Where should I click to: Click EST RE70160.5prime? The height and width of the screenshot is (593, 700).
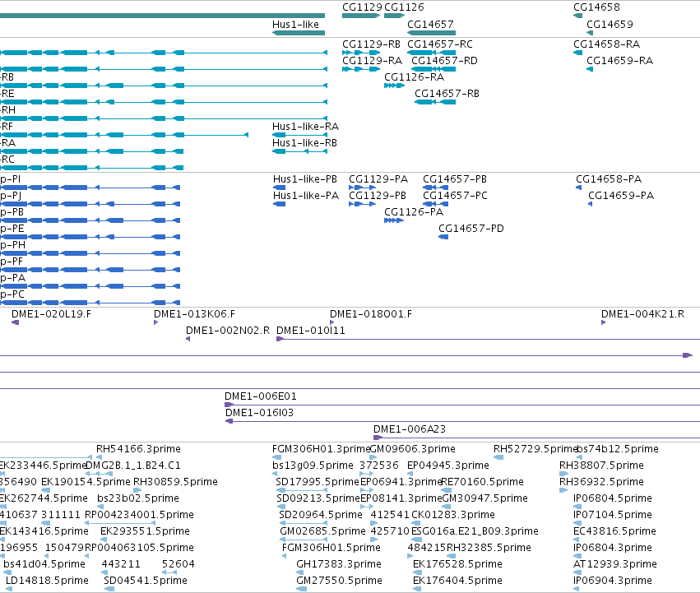pyautogui.click(x=482, y=482)
